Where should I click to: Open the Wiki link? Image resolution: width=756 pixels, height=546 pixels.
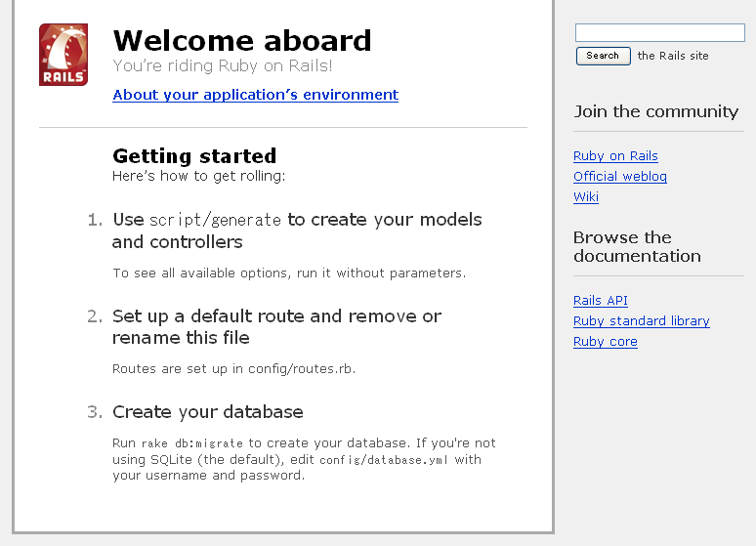(586, 196)
